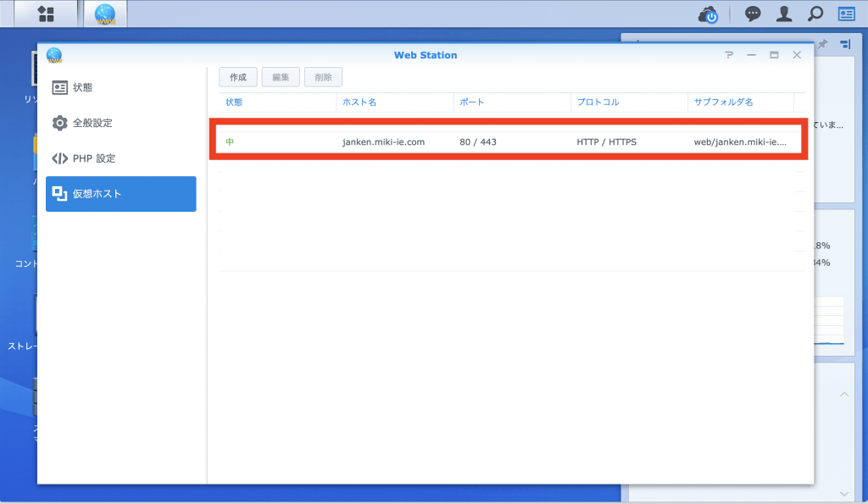Open the DSM main menu grid icon
Image resolution: width=868 pixels, height=504 pixels.
[46, 14]
